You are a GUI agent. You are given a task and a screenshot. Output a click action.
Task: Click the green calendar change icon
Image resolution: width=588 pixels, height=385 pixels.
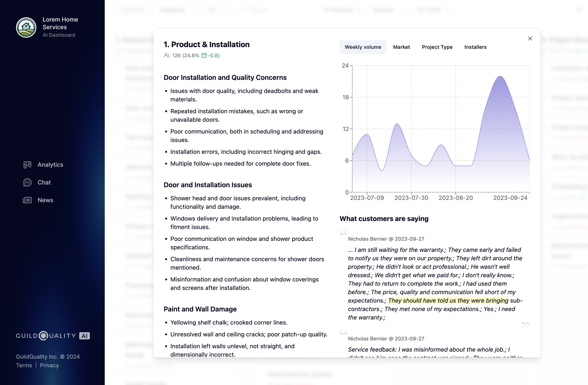(x=204, y=55)
